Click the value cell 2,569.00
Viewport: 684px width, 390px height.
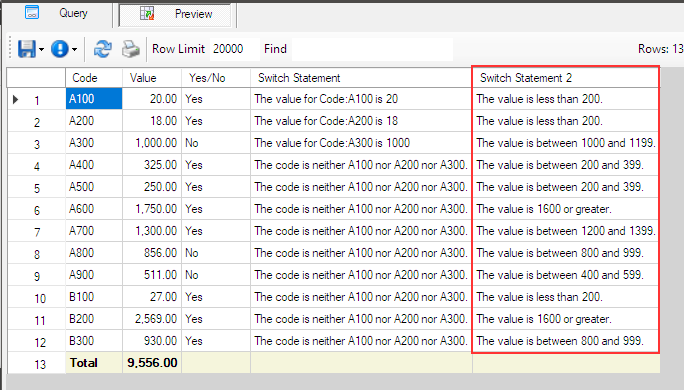[x=152, y=319]
